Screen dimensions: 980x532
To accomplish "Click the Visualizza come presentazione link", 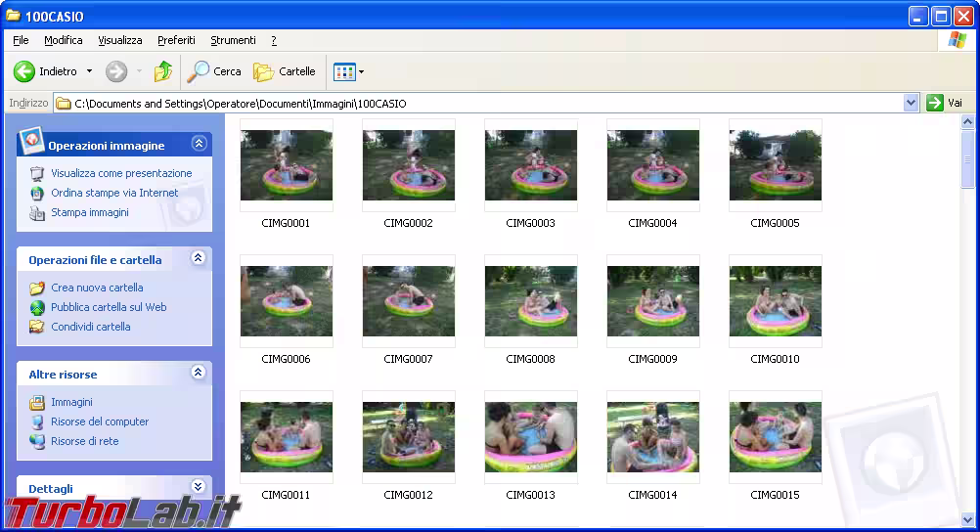I will (121, 173).
